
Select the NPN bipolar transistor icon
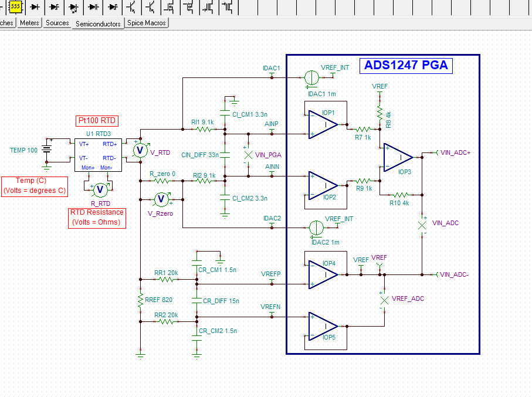[x=133, y=7]
